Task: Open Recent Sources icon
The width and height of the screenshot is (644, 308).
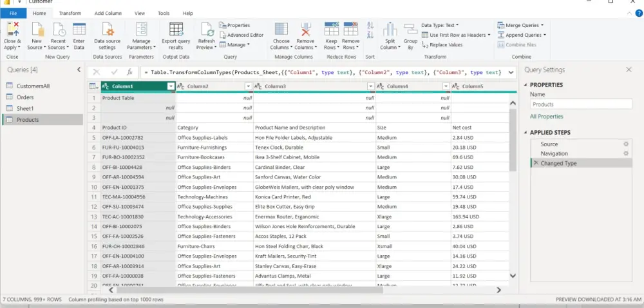Action: [x=59, y=30]
